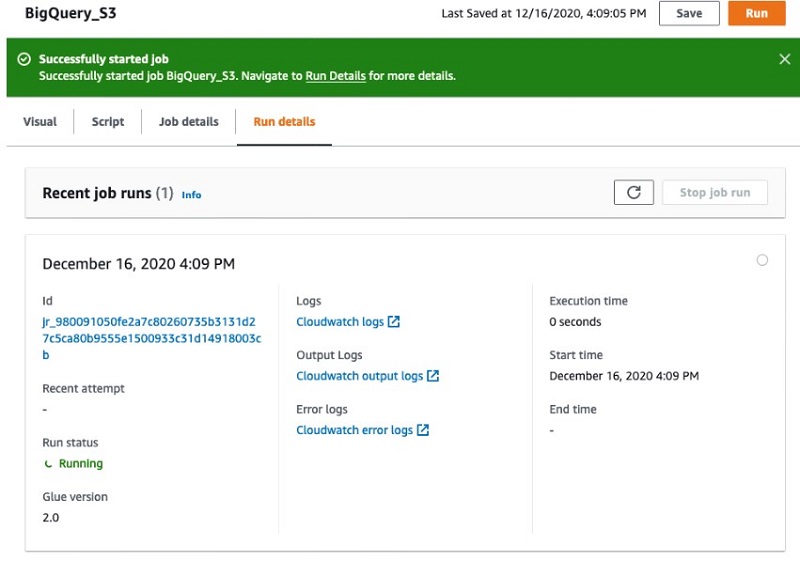Open the Cloudwatch error logs link
Screen dimensions: 800x561
point(354,430)
